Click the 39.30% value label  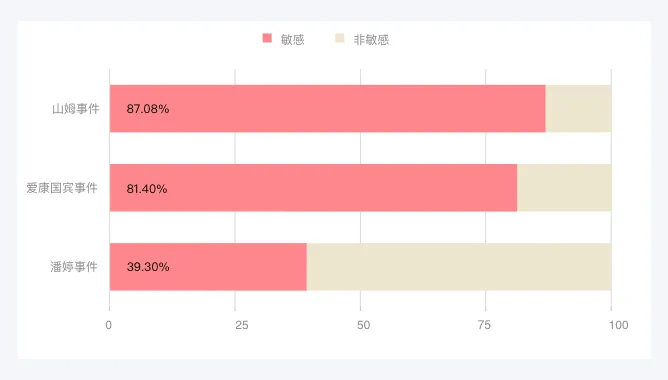(148, 267)
